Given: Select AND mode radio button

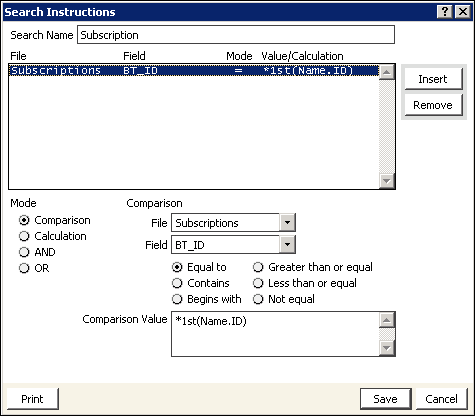Looking at the screenshot, I should pos(24,252).
